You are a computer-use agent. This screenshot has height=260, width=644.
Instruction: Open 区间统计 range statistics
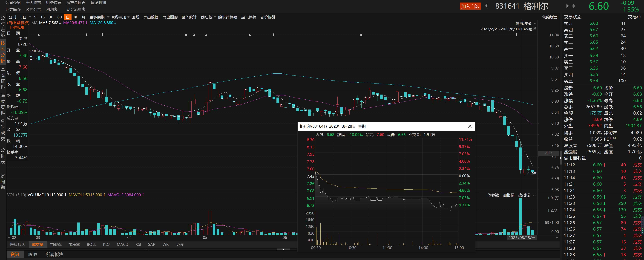(x=189, y=17)
